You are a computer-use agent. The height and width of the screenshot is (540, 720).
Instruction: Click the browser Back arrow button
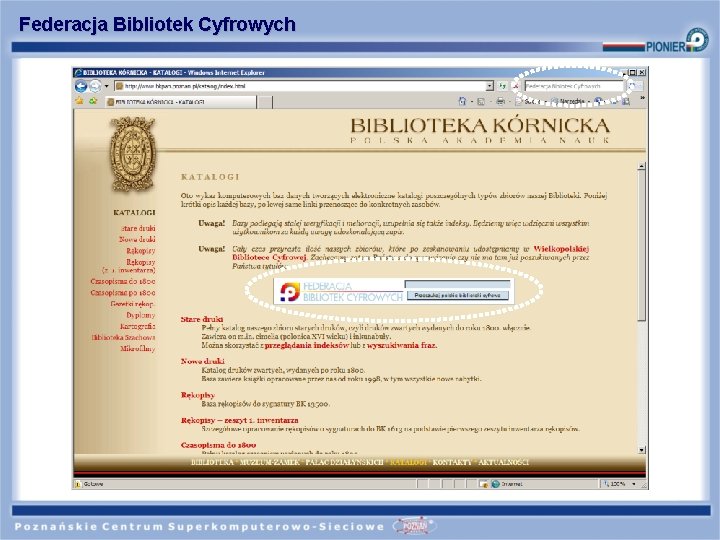[x=81, y=86]
